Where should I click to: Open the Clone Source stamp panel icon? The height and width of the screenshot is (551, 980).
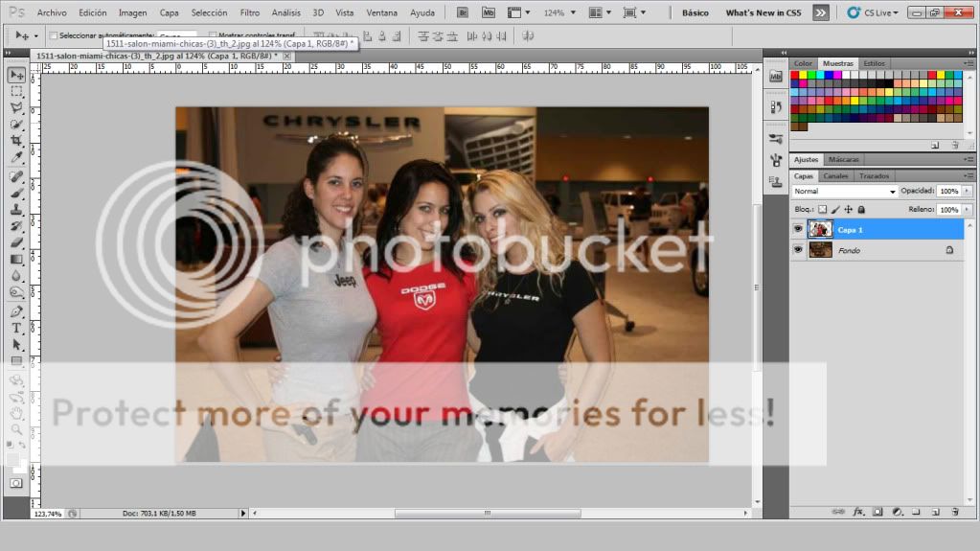pos(776,182)
